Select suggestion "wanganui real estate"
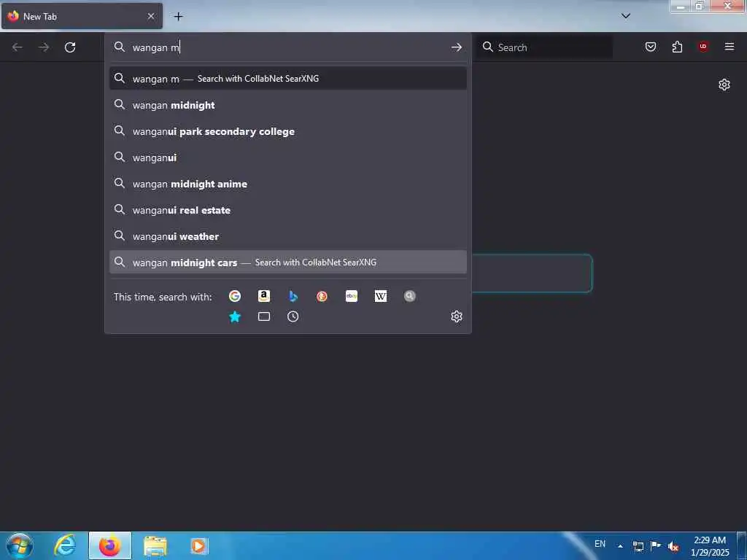747x560 pixels. tap(287, 209)
